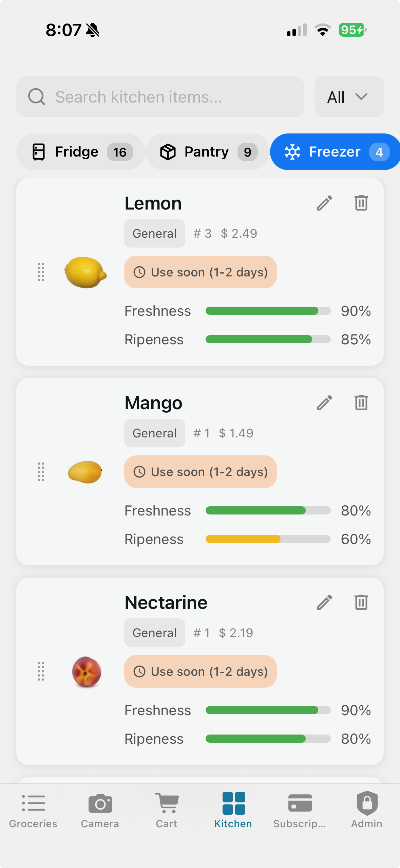Switch to the Pantry tab

point(208,152)
